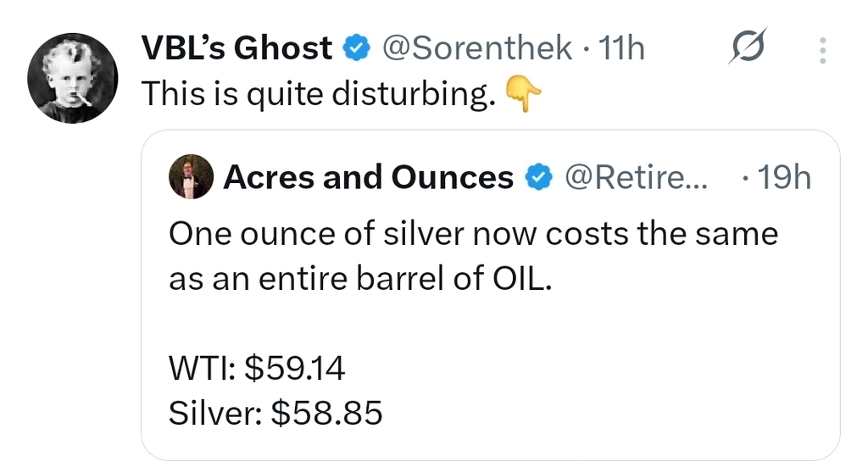
Task: Click the Acres and Ounces name
Action: pos(367,177)
